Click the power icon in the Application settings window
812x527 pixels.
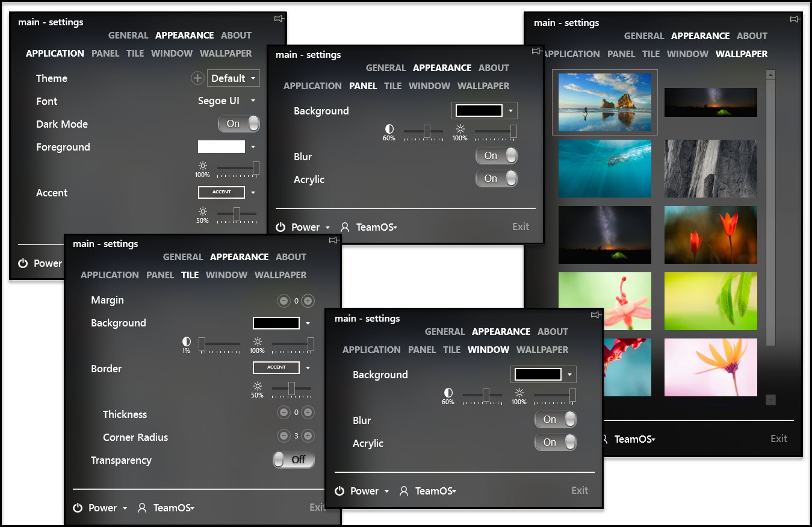click(x=23, y=263)
